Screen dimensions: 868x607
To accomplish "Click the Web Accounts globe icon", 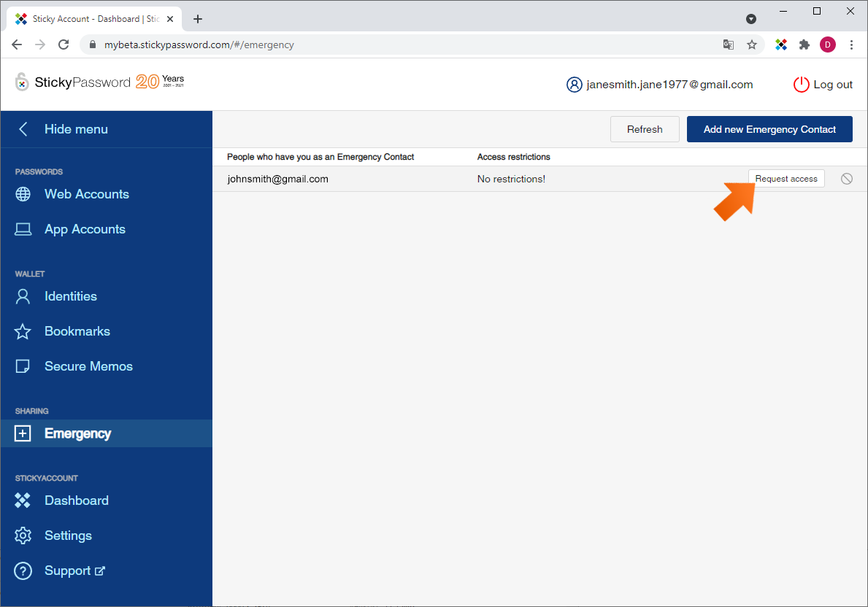I will (23, 194).
